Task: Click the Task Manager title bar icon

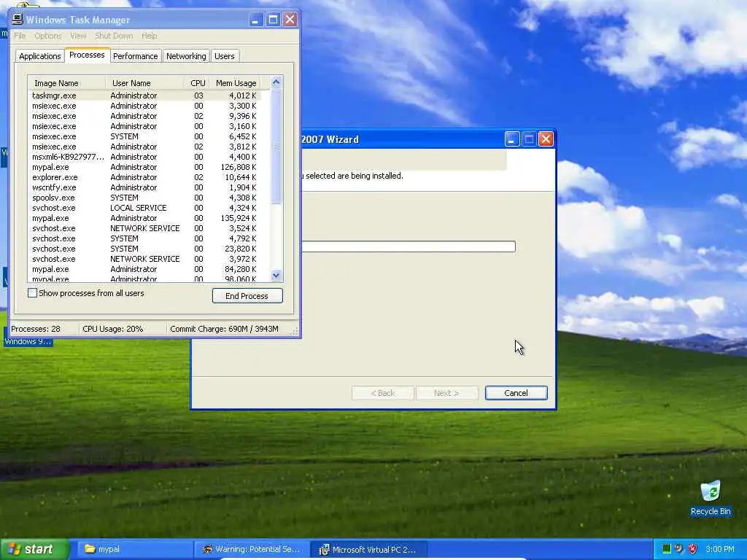Action: click(18, 19)
